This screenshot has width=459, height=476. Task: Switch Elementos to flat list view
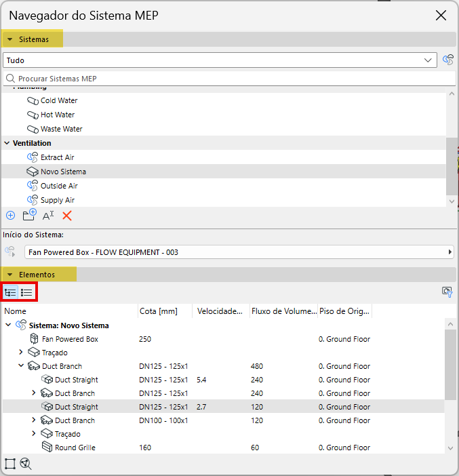coord(26,292)
